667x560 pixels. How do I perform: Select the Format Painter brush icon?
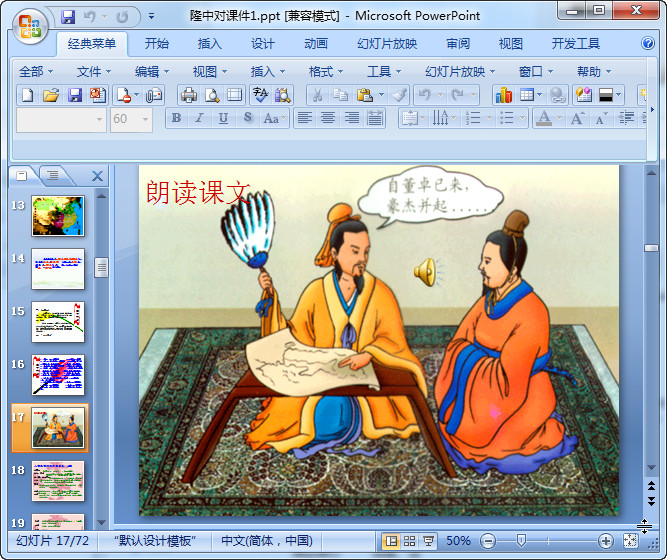400,95
